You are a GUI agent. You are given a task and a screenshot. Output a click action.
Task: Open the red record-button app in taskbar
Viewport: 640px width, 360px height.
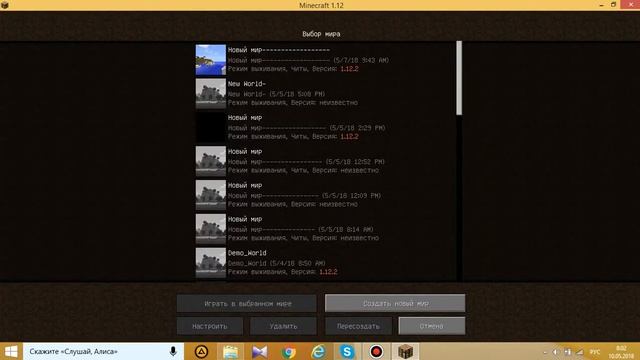pyautogui.click(x=376, y=351)
